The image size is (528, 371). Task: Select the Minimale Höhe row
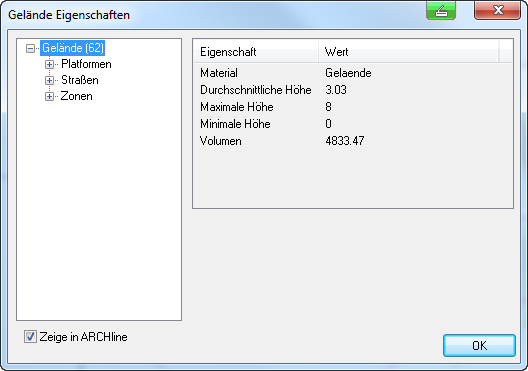tap(353, 124)
